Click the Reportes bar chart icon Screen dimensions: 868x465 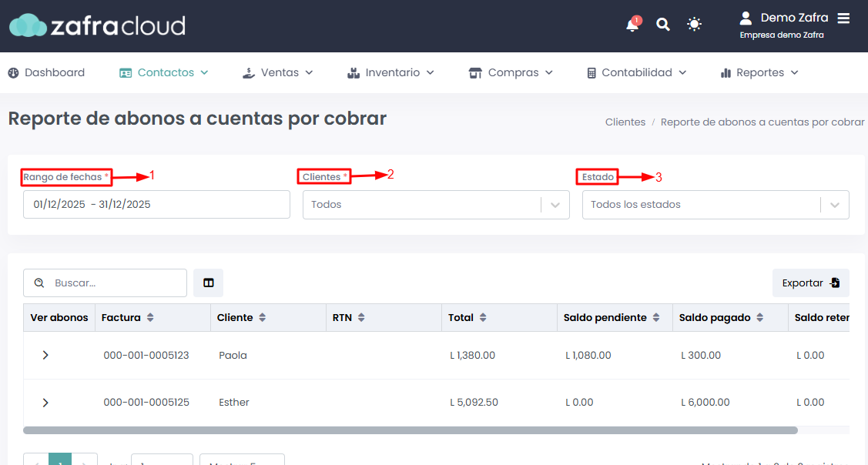click(726, 73)
